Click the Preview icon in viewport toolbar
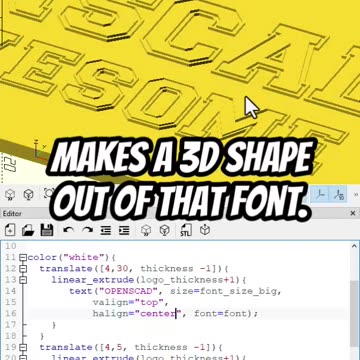This screenshot has width=360, height=360. 10,194
